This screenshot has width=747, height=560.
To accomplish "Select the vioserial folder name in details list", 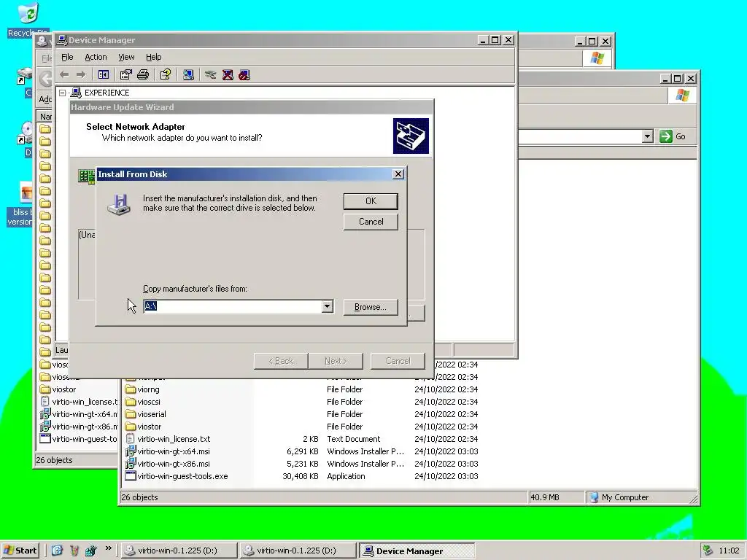I will 152,414.
